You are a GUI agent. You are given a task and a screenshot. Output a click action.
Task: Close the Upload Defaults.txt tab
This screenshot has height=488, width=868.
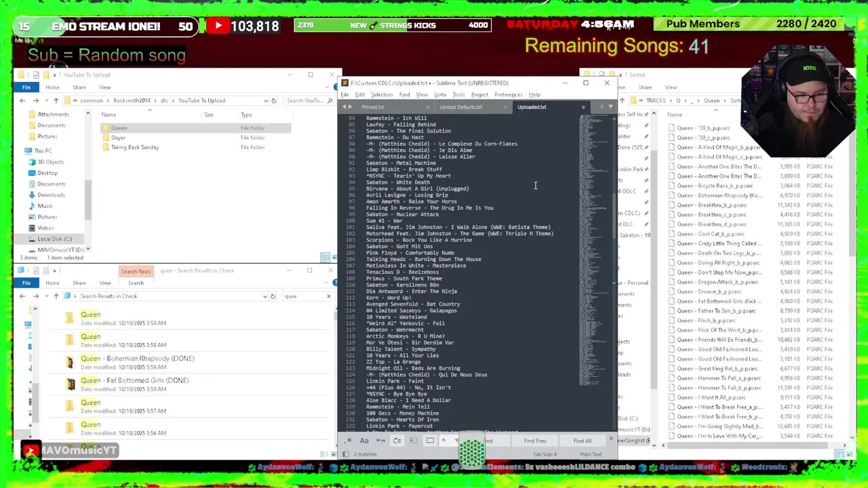coord(505,107)
